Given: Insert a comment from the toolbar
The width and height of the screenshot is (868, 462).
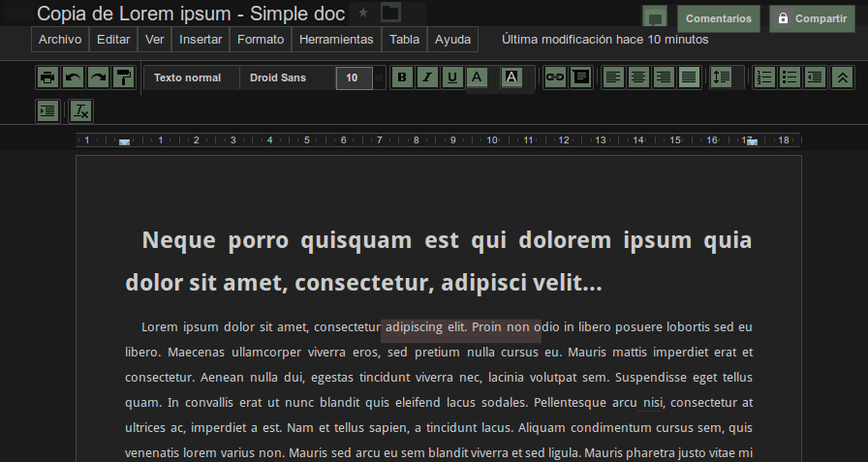Looking at the screenshot, I should [580, 77].
